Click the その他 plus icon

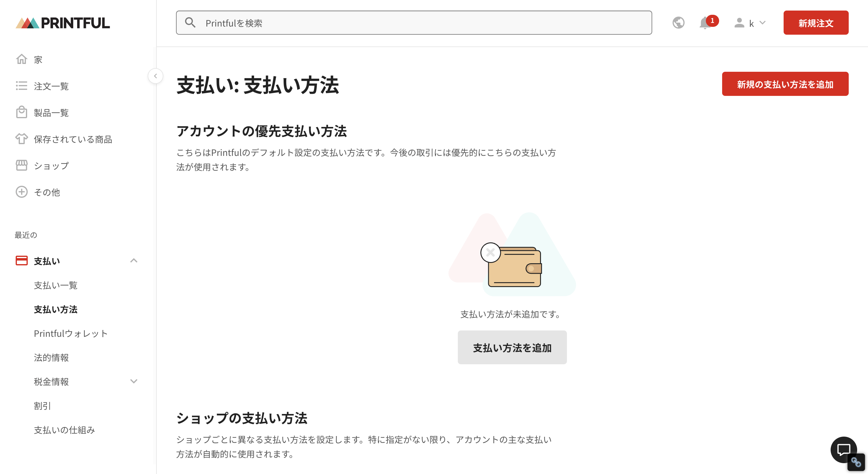21,192
